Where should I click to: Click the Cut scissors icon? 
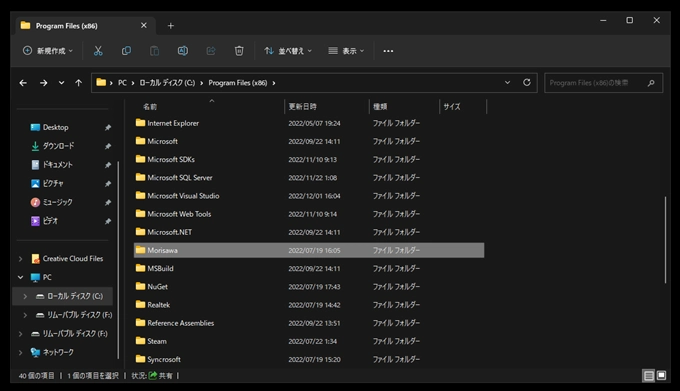point(98,51)
